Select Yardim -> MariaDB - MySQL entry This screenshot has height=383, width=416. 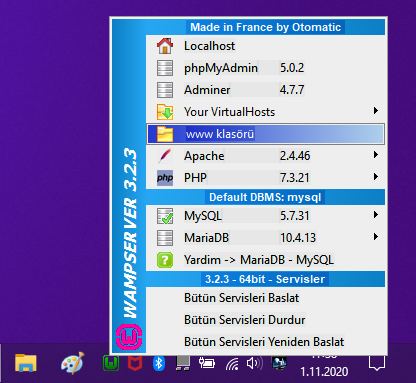(265, 260)
